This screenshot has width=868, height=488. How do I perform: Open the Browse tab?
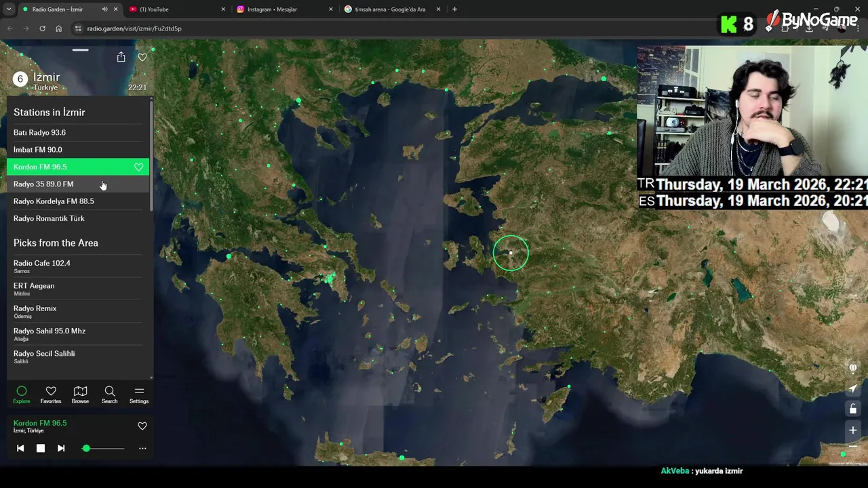point(80,394)
